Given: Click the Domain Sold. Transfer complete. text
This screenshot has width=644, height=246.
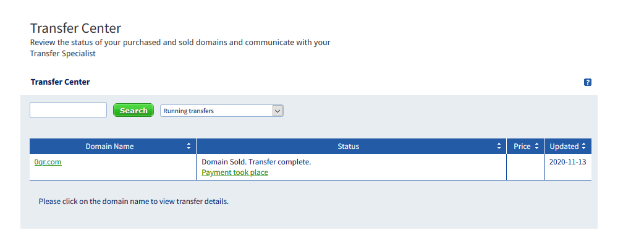Looking at the screenshot, I should click(x=256, y=162).
